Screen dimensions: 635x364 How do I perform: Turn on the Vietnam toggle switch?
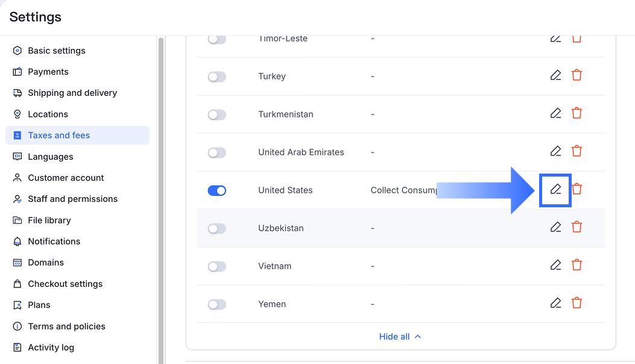(x=216, y=266)
